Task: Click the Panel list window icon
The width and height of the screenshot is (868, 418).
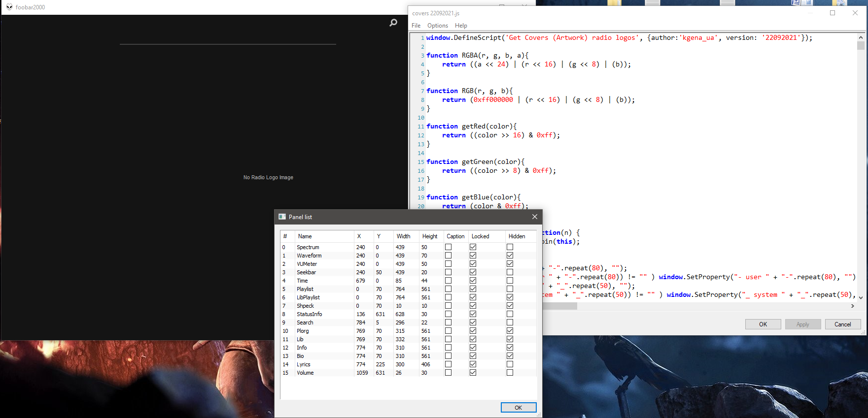Action: pyautogui.click(x=282, y=217)
